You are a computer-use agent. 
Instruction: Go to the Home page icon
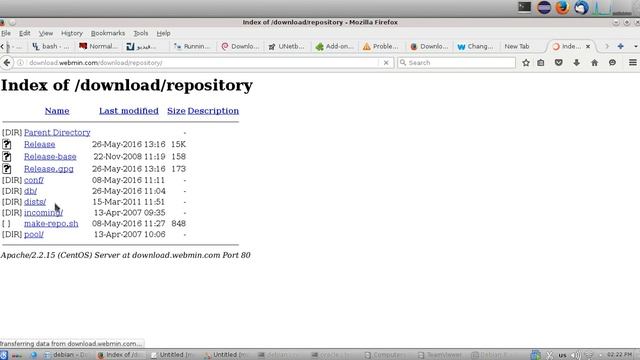[x=594, y=63]
